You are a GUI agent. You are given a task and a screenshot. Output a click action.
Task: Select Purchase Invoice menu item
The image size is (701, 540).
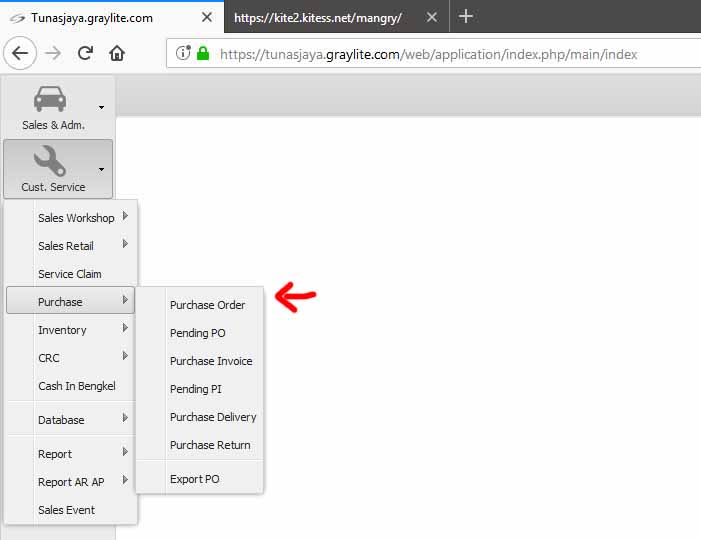(211, 361)
